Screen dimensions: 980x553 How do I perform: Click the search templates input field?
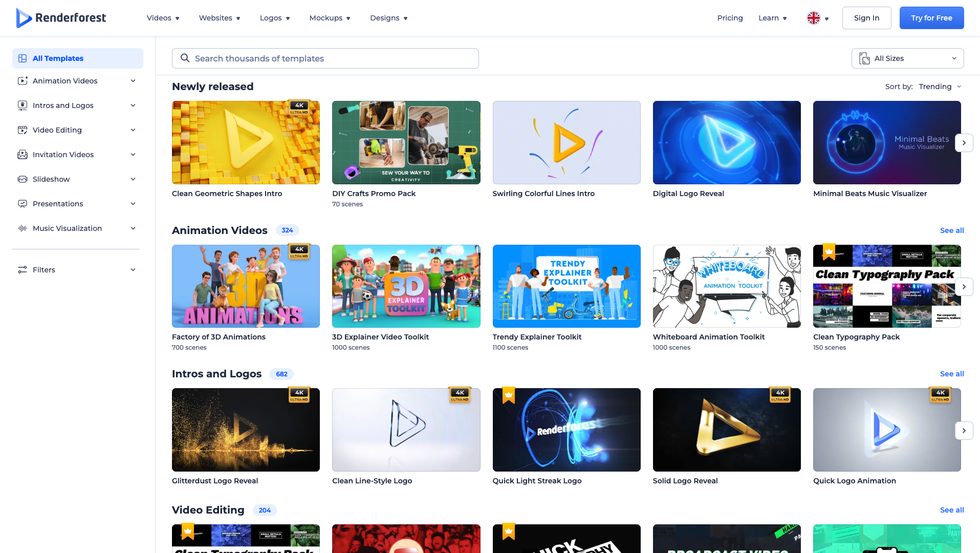tap(333, 58)
